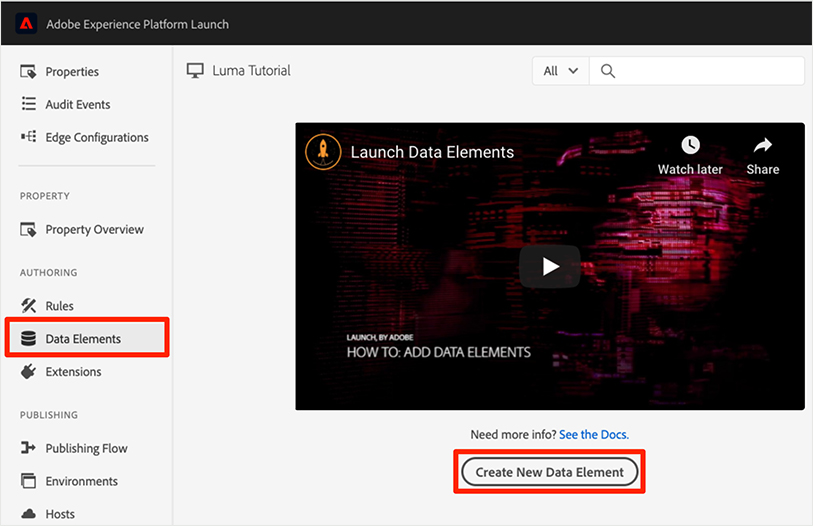This screenshot has height=526, width=813.
Task: Click the Watch later clock icon
Action: click(x=690, y=145)
